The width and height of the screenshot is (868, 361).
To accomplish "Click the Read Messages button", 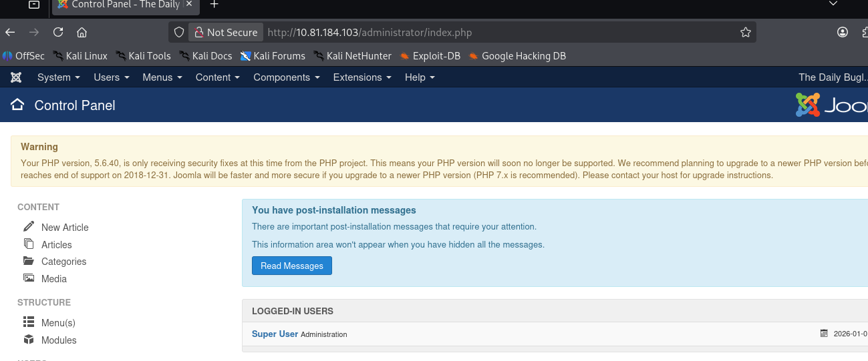I will click(292, 266).
